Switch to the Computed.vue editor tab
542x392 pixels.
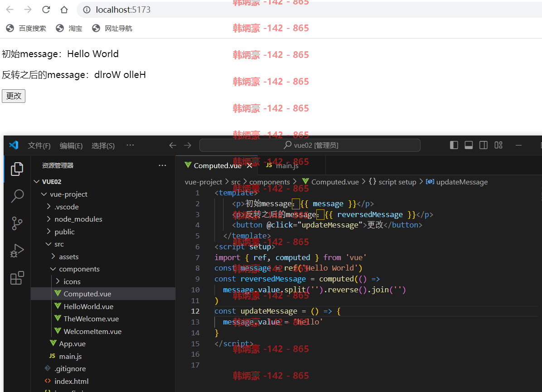point(218,165)
